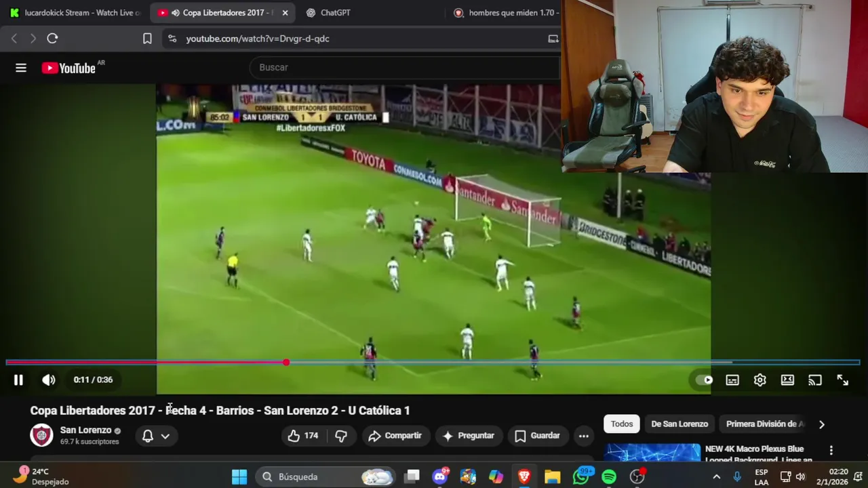The height and width of the screenshot is (488, 868).
Task: Focus the YouTube Buscar search field
Action: (406, 67)
